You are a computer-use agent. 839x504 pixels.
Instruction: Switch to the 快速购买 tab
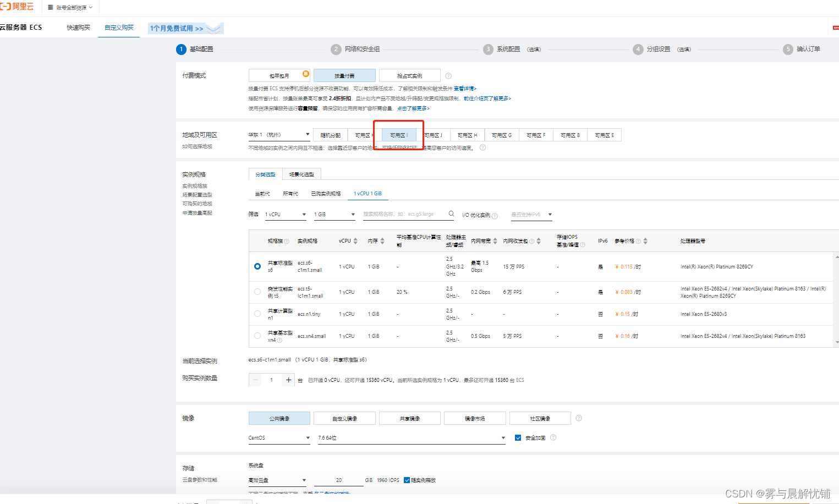79,28
